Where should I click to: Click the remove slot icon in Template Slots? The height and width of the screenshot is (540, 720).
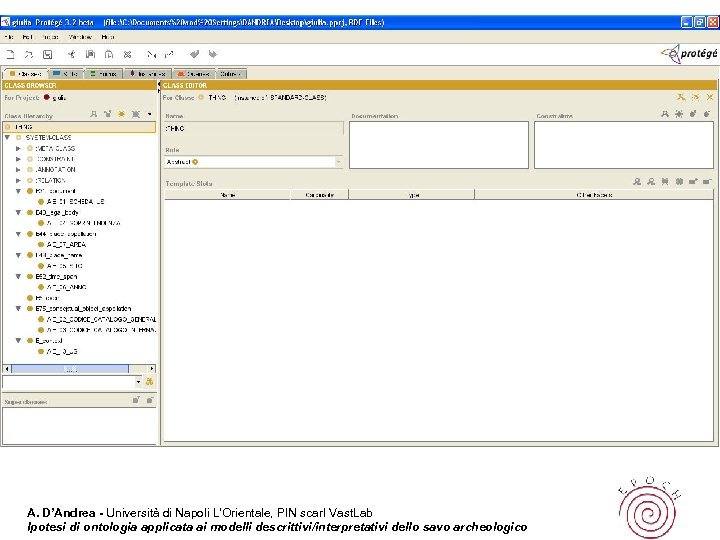click(x=707, y=181)
